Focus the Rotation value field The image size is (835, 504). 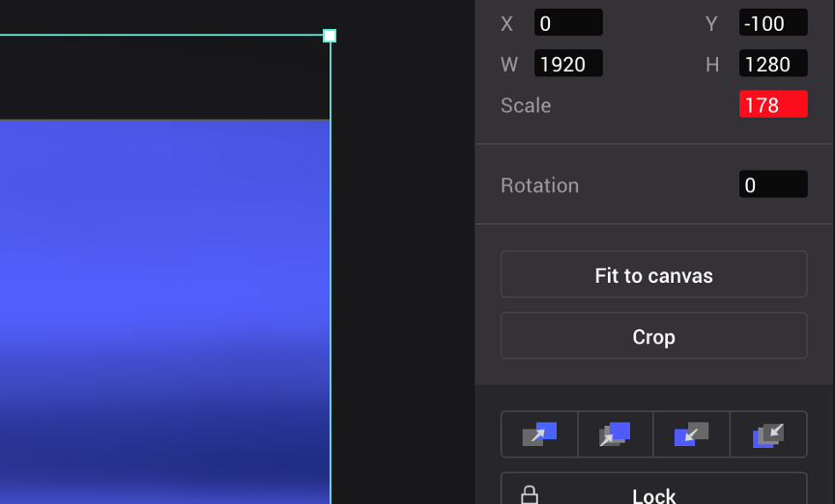(x=773, y=185)
